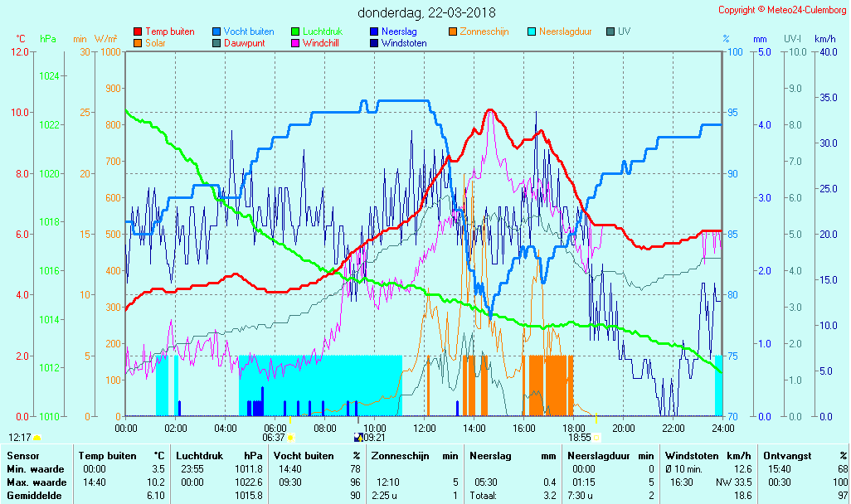
Task: Click the moon phase icon at 09:21
Action: point(358,437)
